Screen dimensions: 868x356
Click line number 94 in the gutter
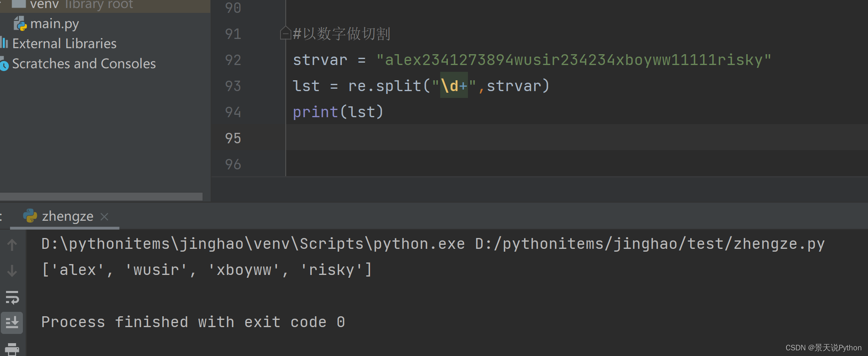233,112
